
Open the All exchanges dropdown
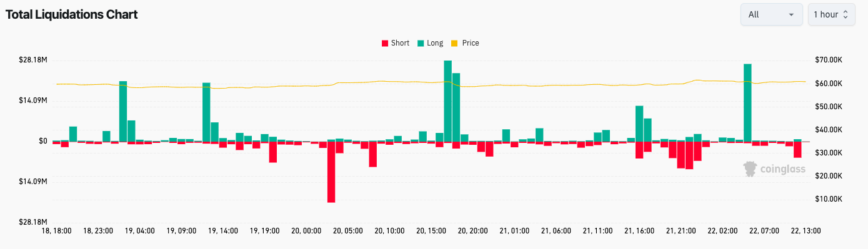pos(772,14)
